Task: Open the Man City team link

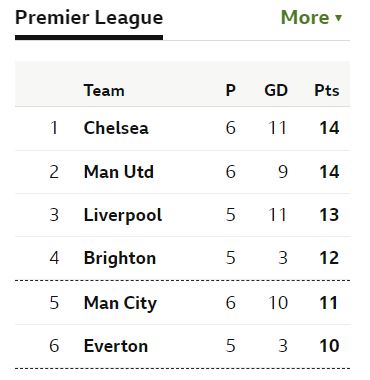Action: point(120,303)
